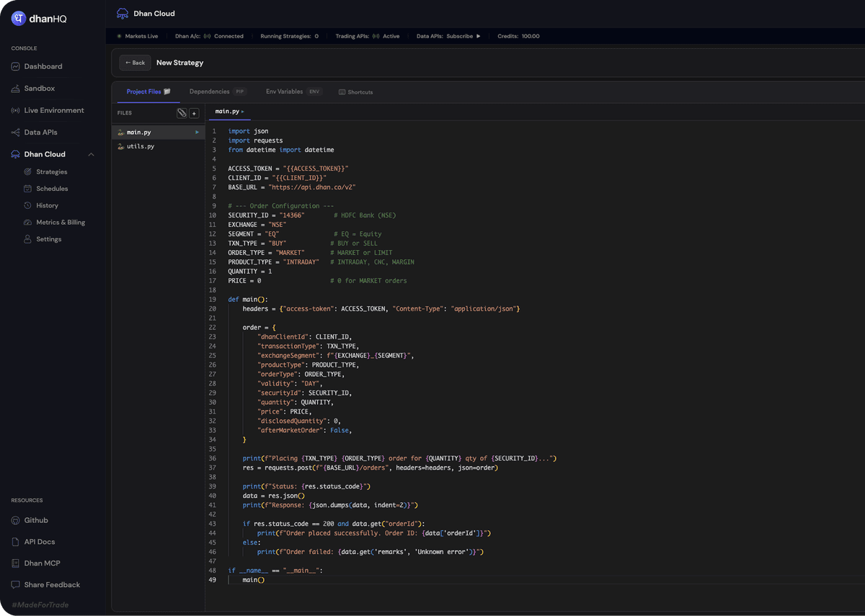865x616 pixels.
Task: Select main.py in the file list
Action: [158, 133]
